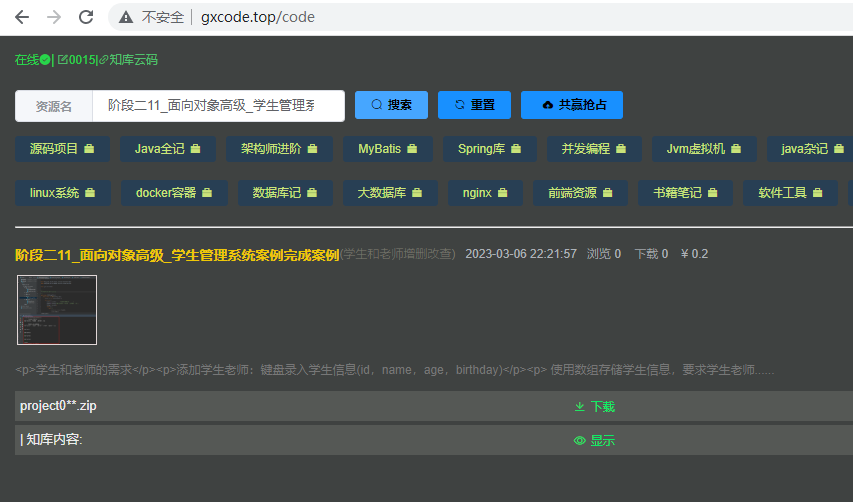853x502 pixels.
Task: Select the MyBatis category tag
Action: pyautogui.click(x=388, y=149)
